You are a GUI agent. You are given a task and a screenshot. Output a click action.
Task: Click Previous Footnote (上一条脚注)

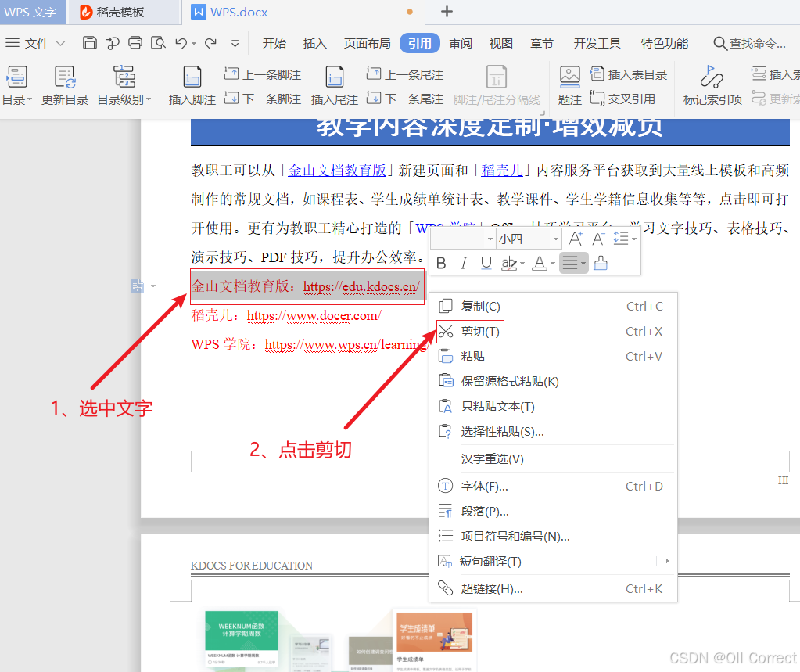tap(262, 74)
